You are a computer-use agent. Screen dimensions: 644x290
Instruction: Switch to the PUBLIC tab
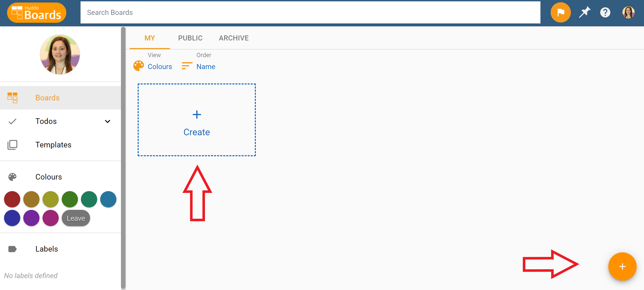click(191, 38)
